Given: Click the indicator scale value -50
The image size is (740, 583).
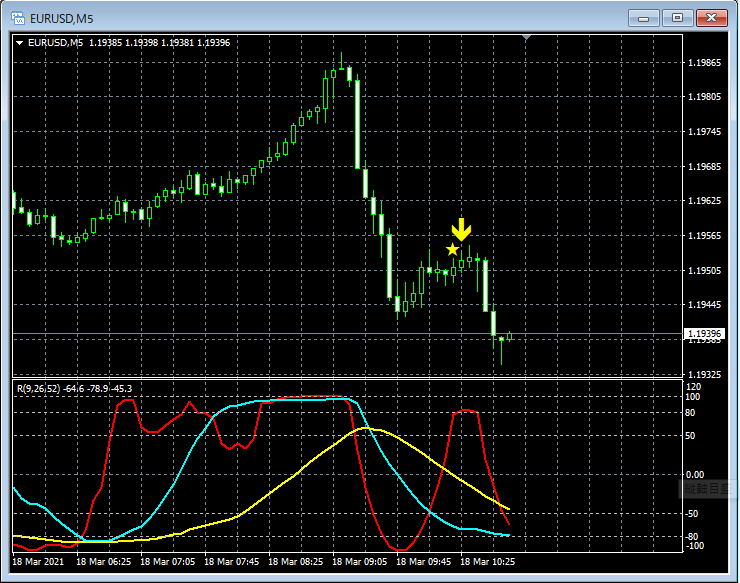Looking at the screenshot, I should click(691, 514).
